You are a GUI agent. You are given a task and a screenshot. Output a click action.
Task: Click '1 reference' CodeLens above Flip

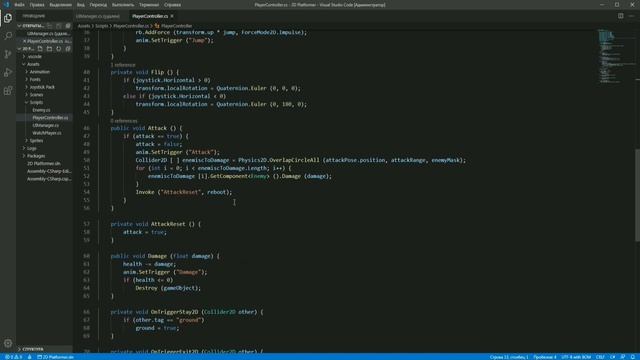pyautogui.click(x=123, y=65)
